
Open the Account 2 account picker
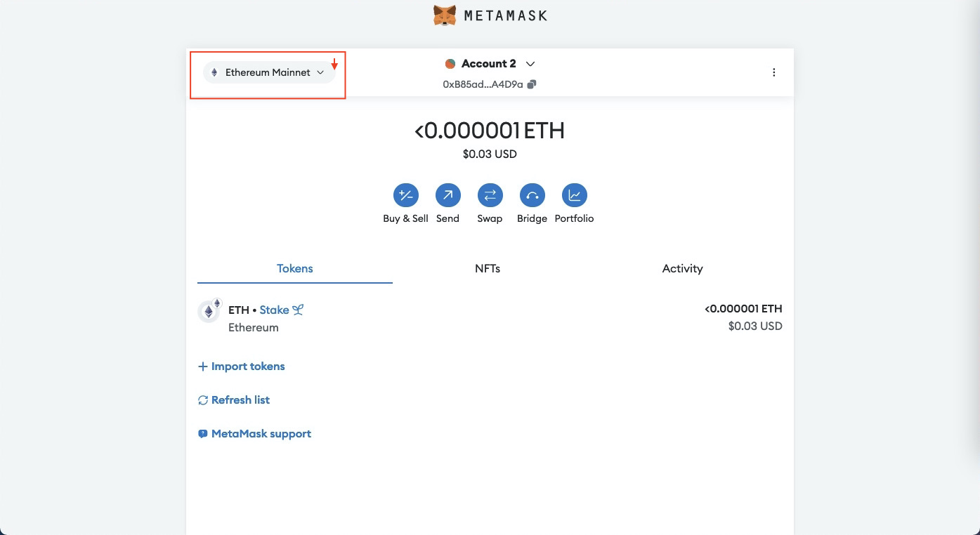(488, 63)
